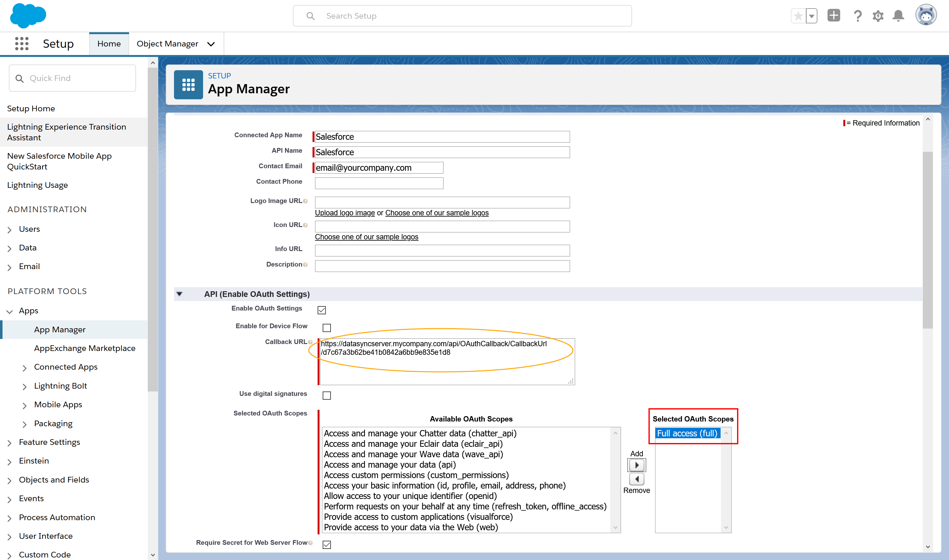Check Use digital signatures box
This screenshot has height=560, width=949.
click(x=326, y=395)
